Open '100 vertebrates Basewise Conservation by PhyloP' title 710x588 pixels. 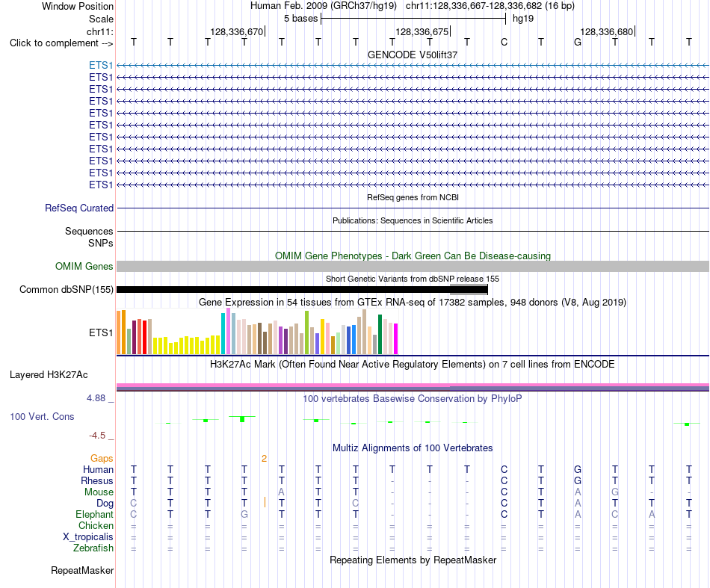click(x=413, y=399)
